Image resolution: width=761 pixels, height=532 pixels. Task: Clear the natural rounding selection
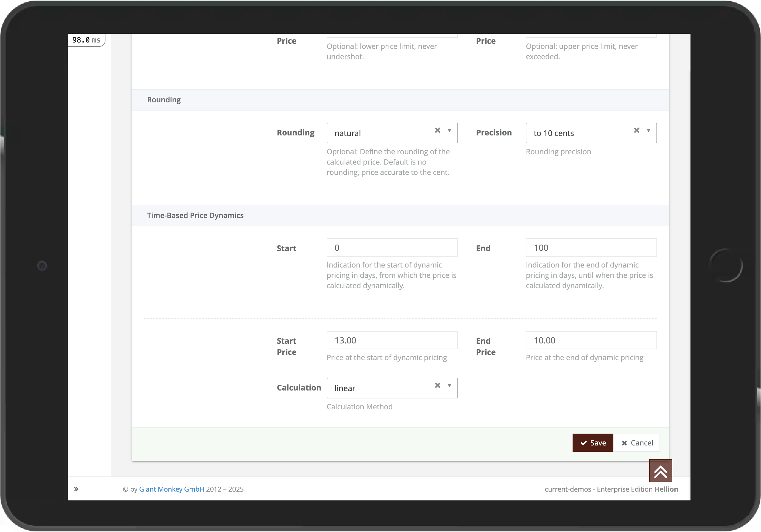[x=438, y=131]
